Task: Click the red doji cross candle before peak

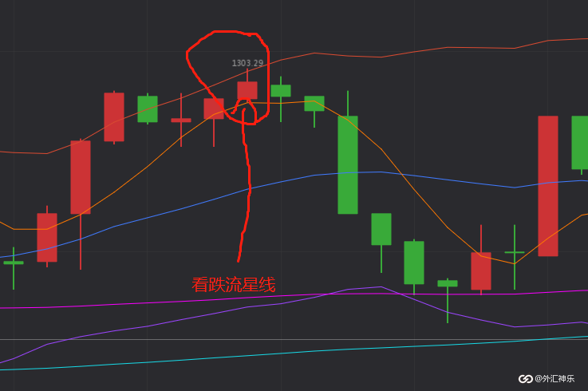Action: (x=181, y=120)
